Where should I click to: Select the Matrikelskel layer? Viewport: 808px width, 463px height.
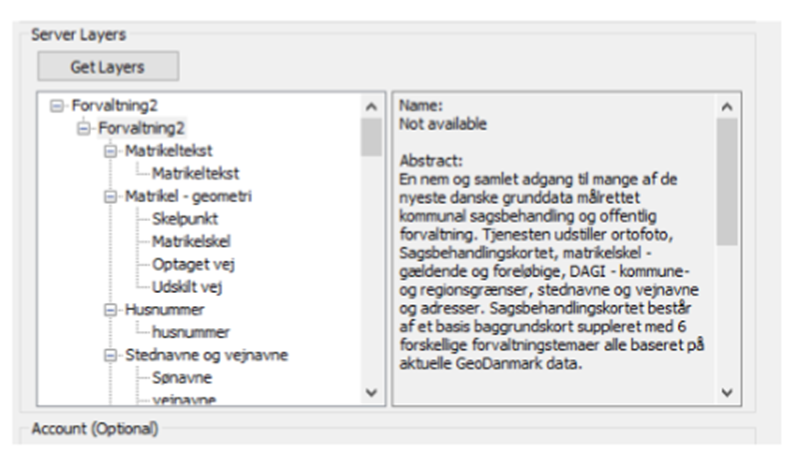[x=191, y=241]
